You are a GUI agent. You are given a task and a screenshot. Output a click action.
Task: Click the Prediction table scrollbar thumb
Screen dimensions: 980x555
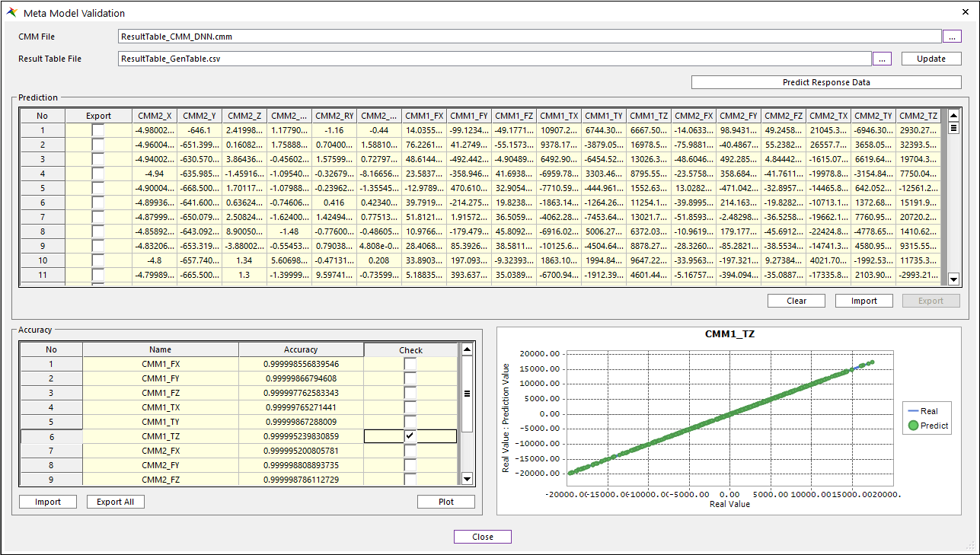[953, 128]
